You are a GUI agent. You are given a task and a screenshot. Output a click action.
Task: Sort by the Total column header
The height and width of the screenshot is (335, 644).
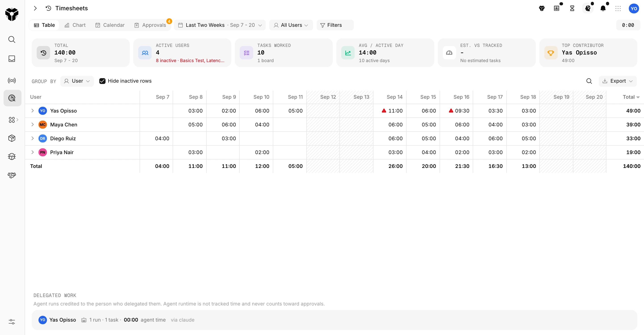pos(631,97)
